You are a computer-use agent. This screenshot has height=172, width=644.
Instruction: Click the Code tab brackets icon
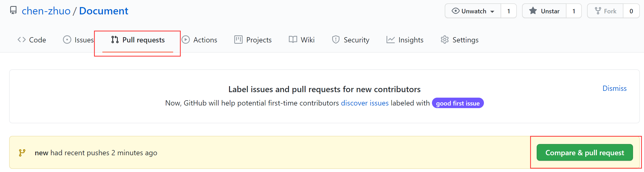click(22, 40)
